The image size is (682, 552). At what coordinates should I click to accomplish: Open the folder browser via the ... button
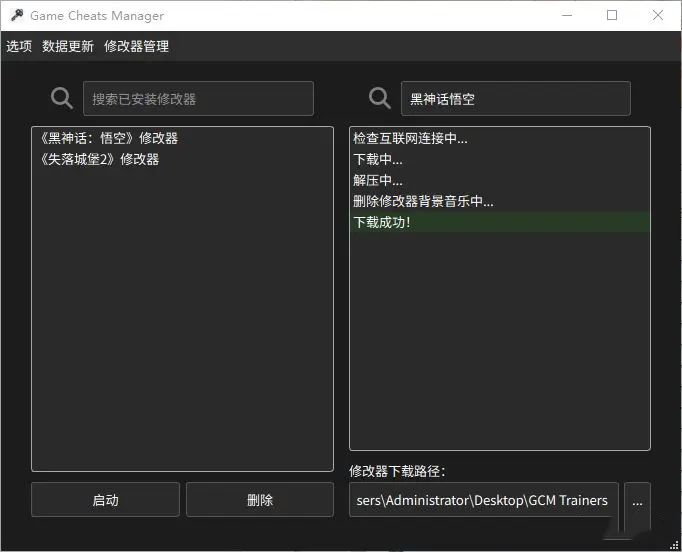tap(637, 500)
